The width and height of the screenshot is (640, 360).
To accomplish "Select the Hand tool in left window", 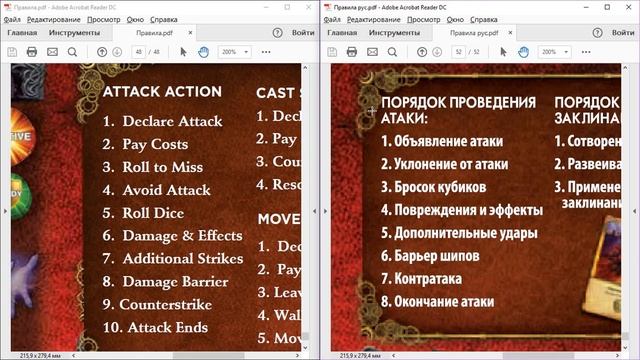I will point(203,52).
